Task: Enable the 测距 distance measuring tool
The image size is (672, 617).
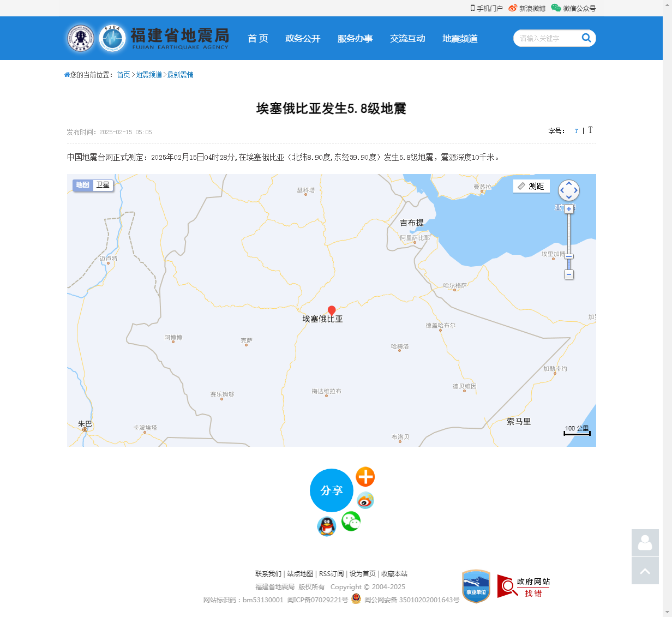Action: click(531, 186)
